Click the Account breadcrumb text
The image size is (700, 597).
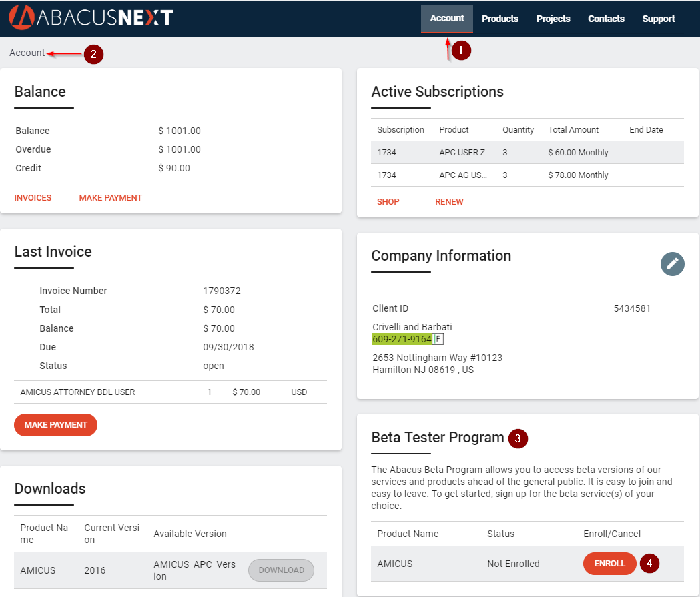[27, 53]
